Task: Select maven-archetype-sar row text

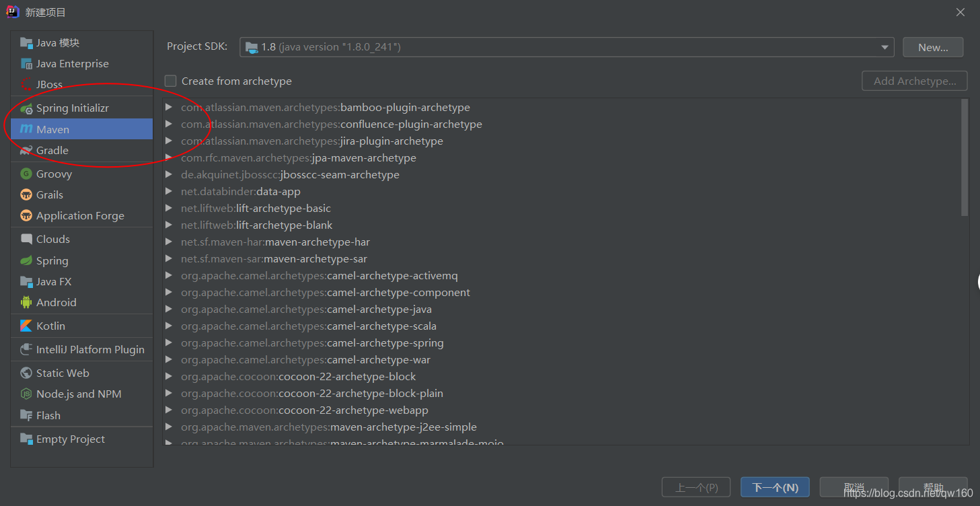Action: coord(274,259)
